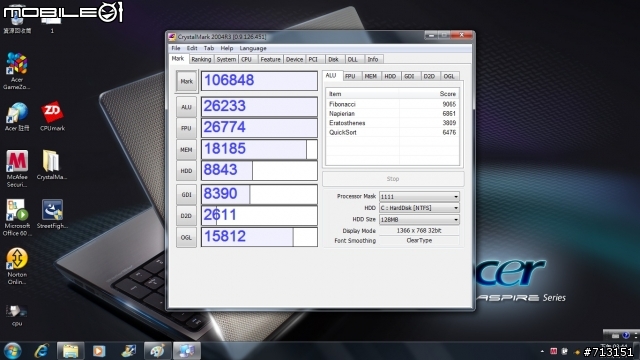The height and width of the screenshot is (360, 640).
Task: Click the Windows Start orb
Action: pyautogui.click(x=12, y=351)
